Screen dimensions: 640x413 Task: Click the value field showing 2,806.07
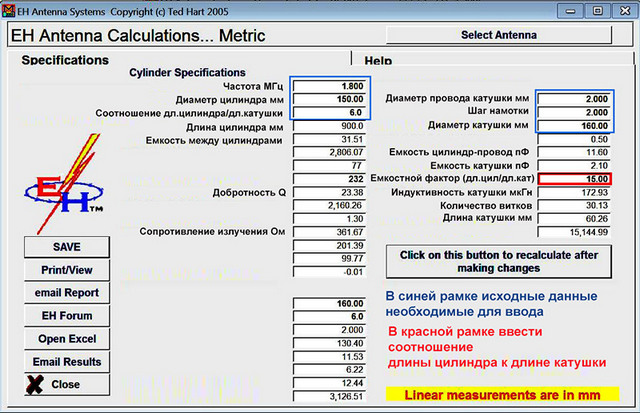coord(329,152)
